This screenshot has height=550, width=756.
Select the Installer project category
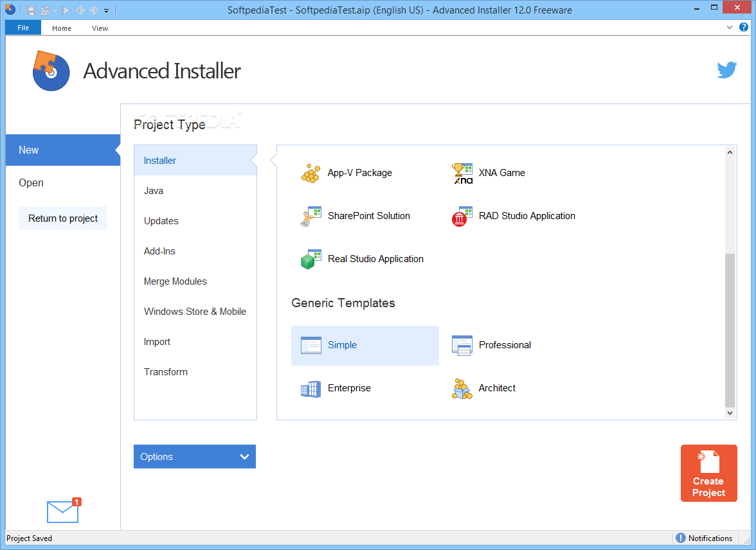pos(195,161)
